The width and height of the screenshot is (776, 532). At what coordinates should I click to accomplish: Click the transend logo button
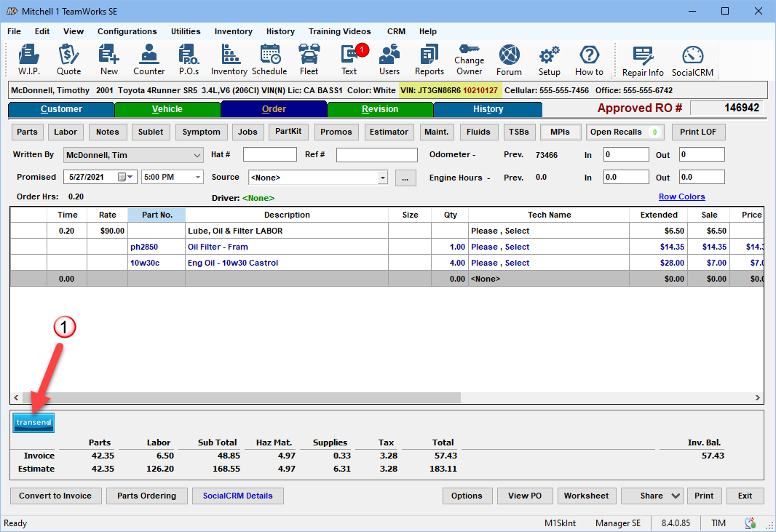tap(33, 423)
